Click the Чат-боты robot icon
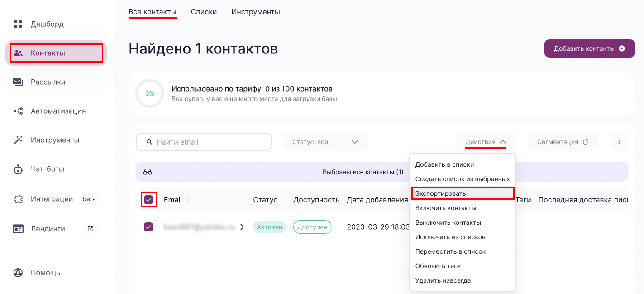This screenshot has width=644, height=294. tap(18, 169)
